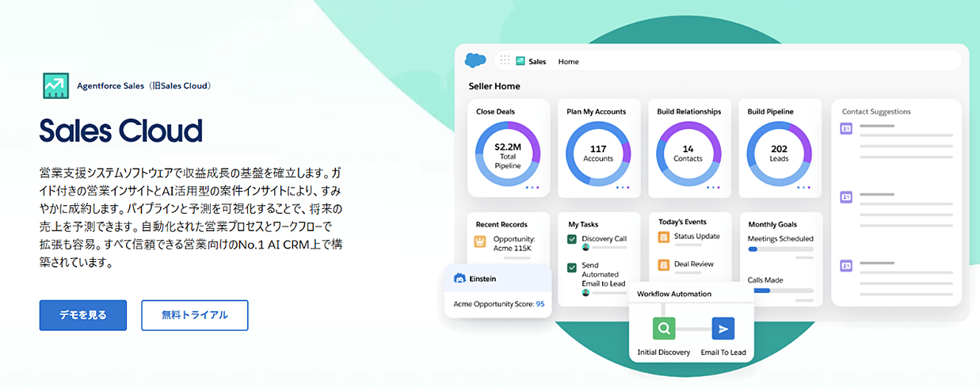Screen dimensions: 980x388
Task: Click the Build Relationships card title
Action: [x=688, y=112]
